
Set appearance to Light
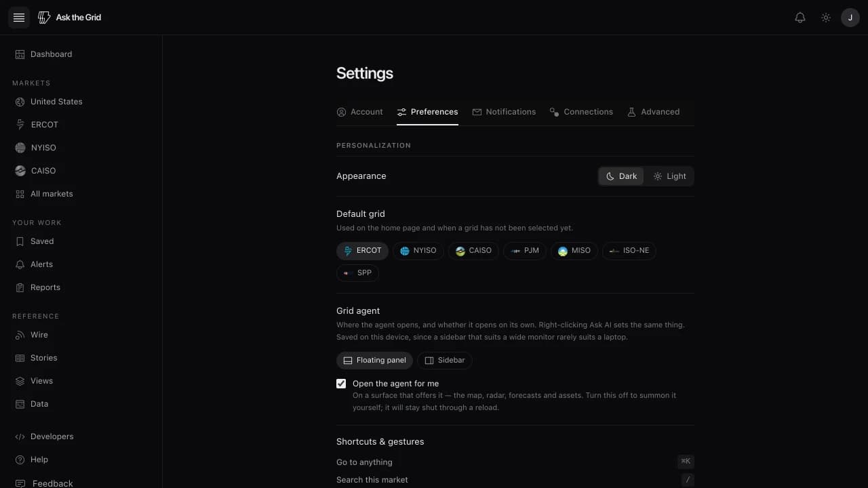669,176
